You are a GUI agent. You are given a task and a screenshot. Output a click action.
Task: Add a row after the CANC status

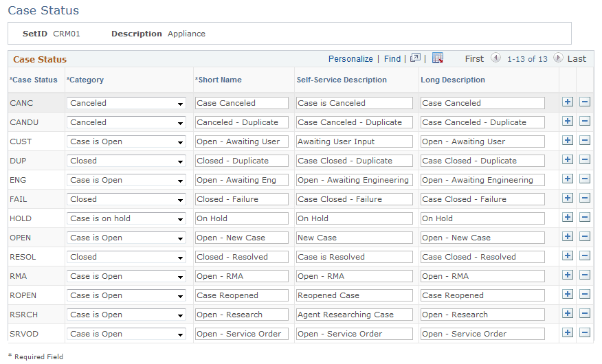pos(568,102)
